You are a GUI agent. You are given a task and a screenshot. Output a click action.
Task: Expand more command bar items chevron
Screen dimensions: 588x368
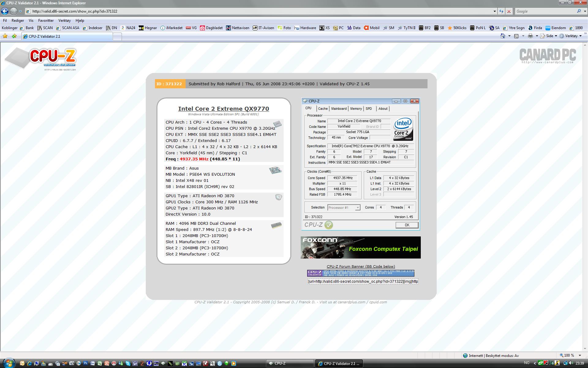(585, 33)
